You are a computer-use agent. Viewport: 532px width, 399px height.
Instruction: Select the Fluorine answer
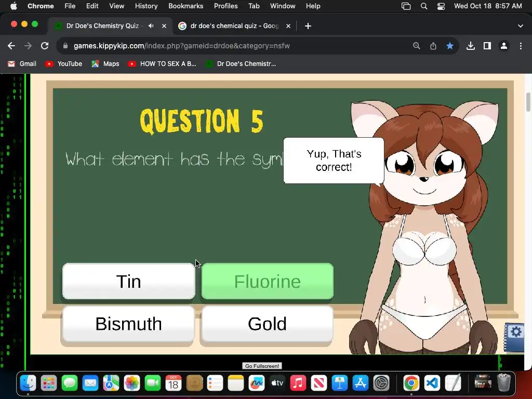click(x=268, y=281)
